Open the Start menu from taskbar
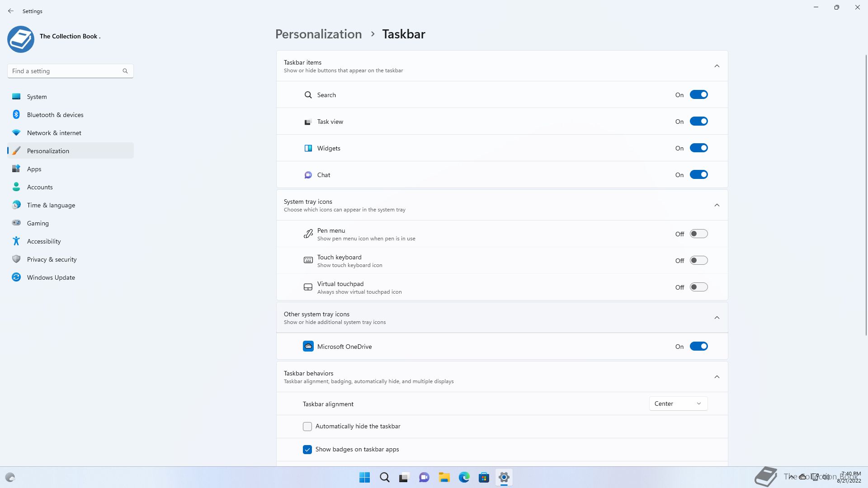The height and width of the screenshot is (488, 868). pos(364,477)
